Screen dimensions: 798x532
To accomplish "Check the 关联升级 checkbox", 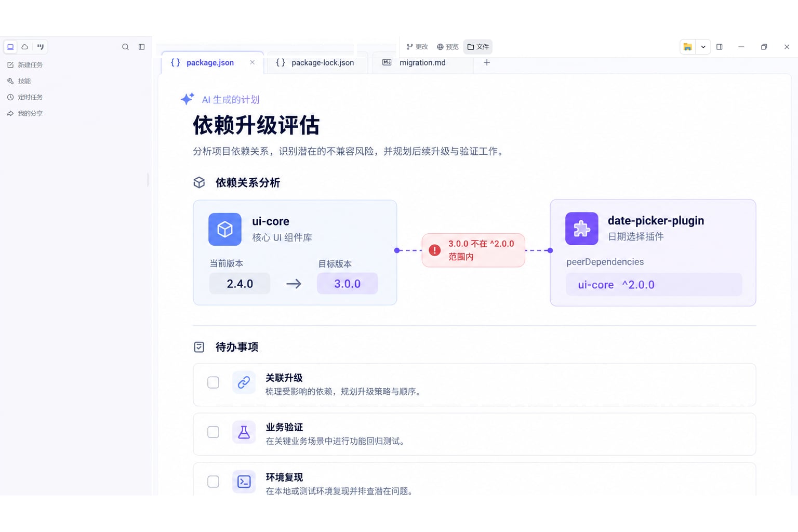I will click(213, 382).
